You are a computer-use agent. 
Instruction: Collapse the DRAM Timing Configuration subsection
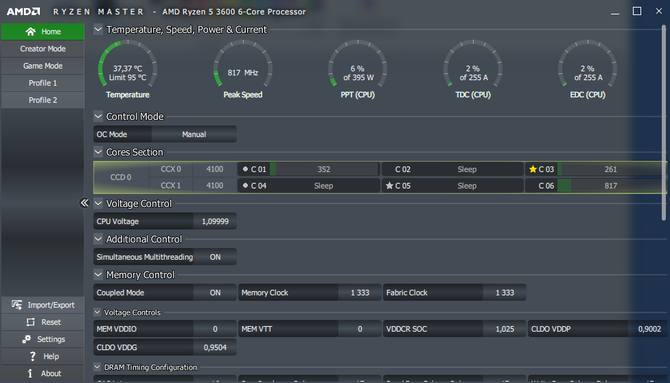point(97,367)
